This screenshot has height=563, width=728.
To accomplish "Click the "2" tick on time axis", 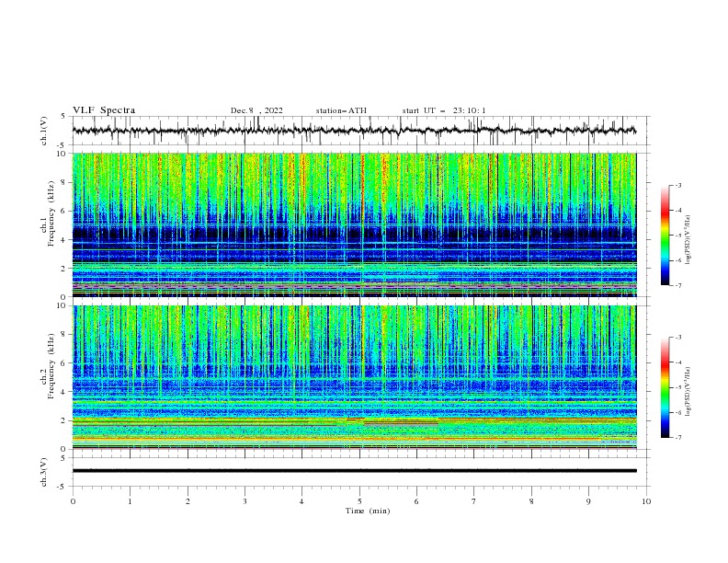I will coord(188,501).
